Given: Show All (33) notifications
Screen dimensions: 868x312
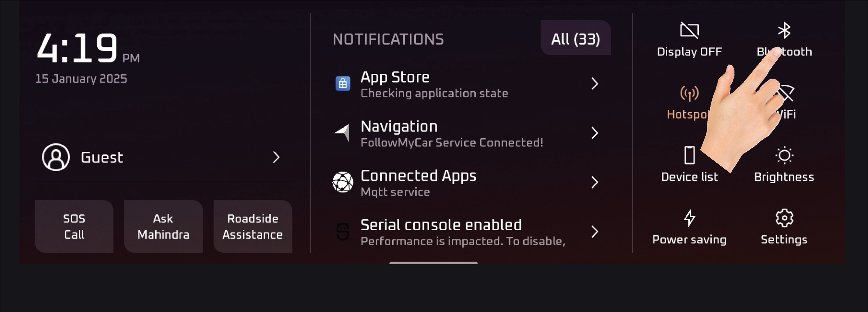Looking at the screenshot, I should click(x=575, y=38).
